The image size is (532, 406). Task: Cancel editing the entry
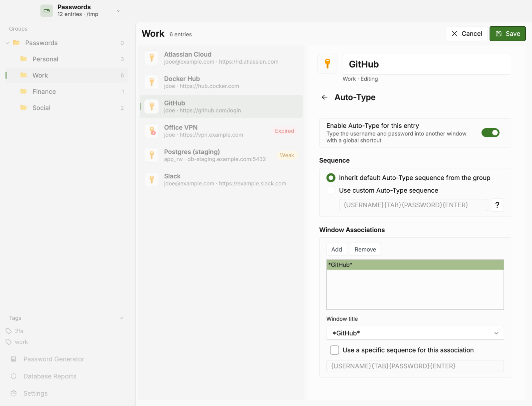click(x=466, y=34)
